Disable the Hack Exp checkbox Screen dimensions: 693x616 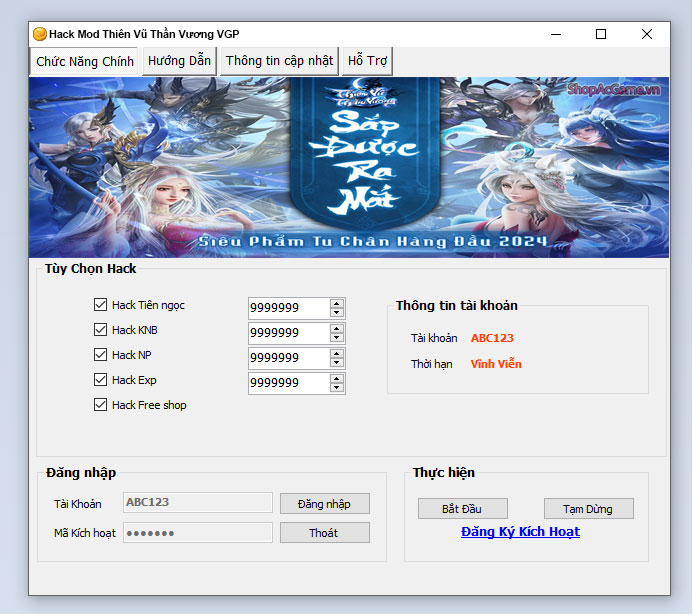(100, 380)
